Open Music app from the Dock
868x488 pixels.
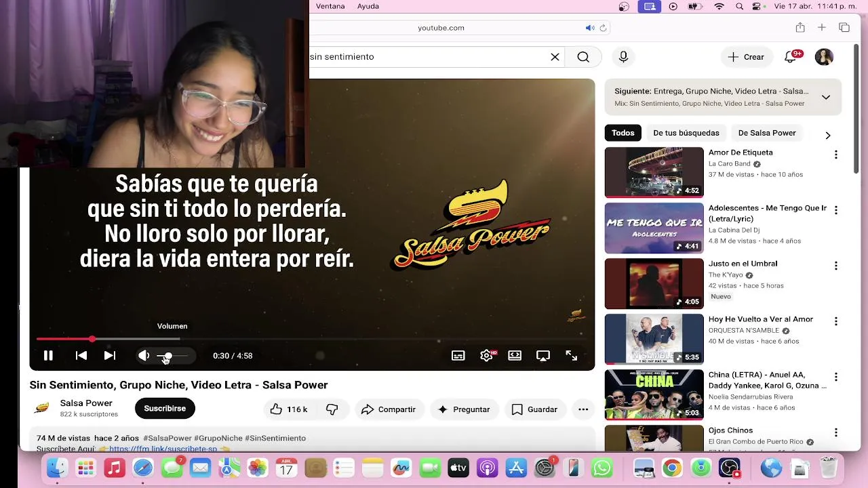tap(115, 468)
